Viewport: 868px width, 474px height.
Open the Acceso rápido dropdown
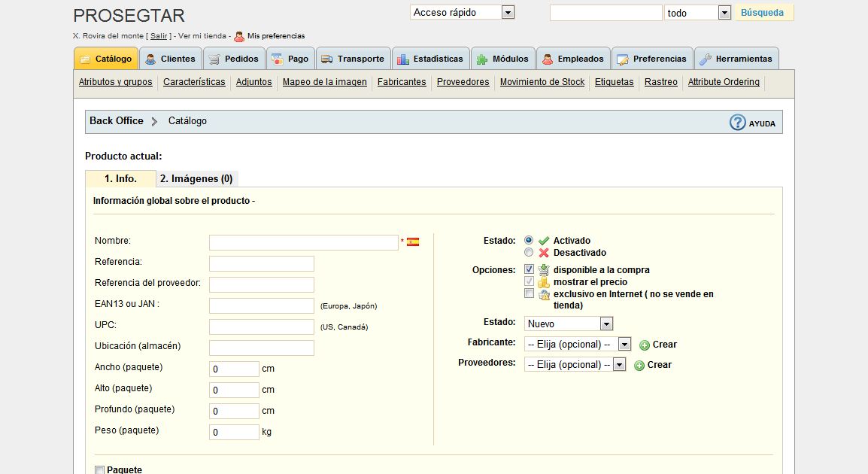click(x=463, y=12)
